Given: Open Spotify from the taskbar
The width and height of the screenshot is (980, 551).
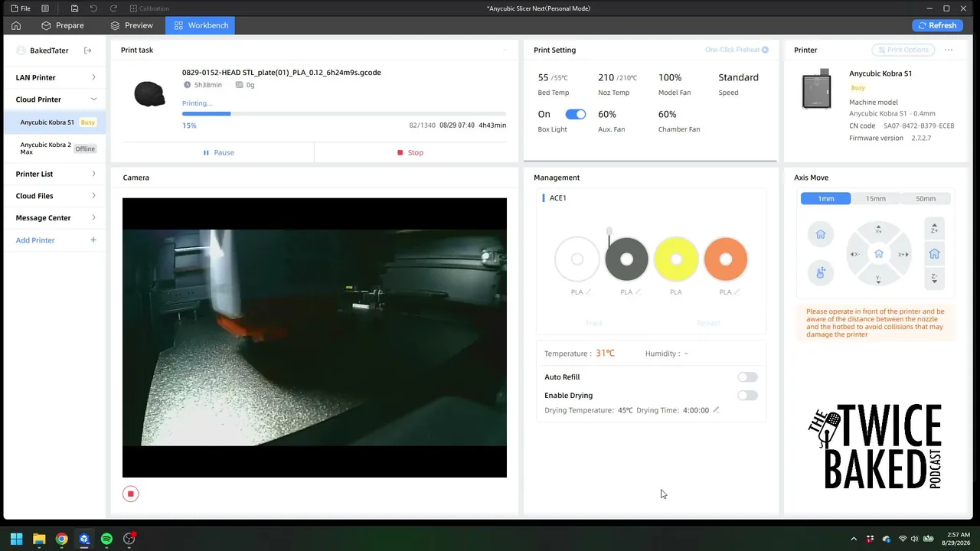Looking at the screenshot, I should click(106, 539).
